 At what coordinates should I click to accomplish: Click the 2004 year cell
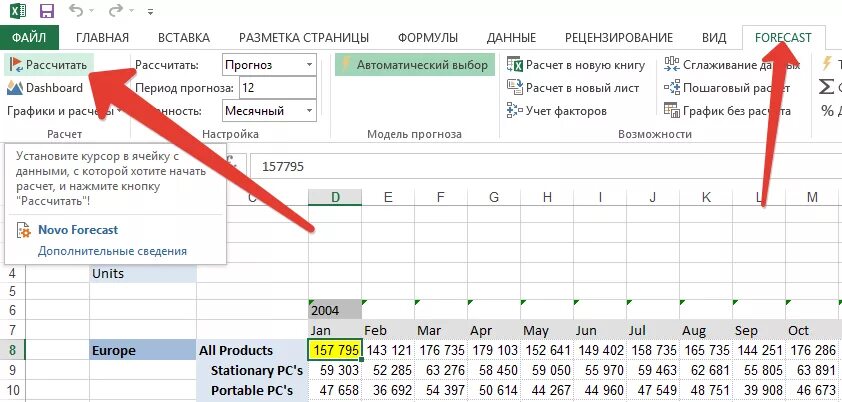335,310
